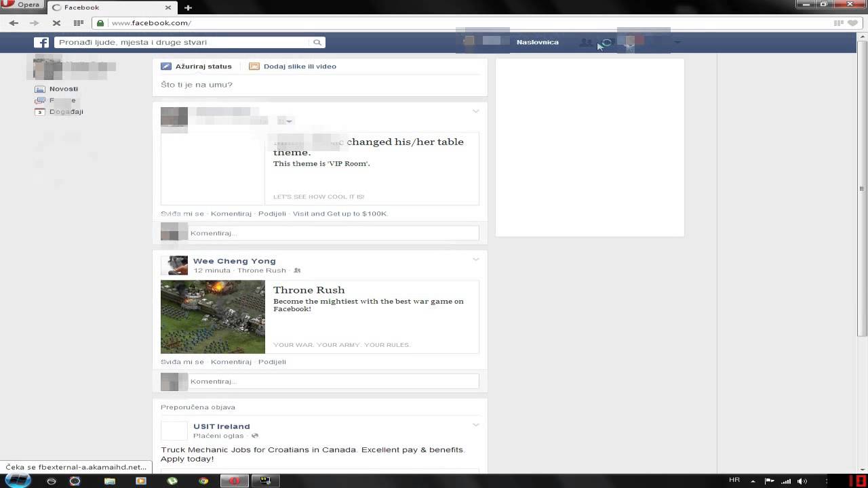Click the Opera taskbar button

(234, 481)
